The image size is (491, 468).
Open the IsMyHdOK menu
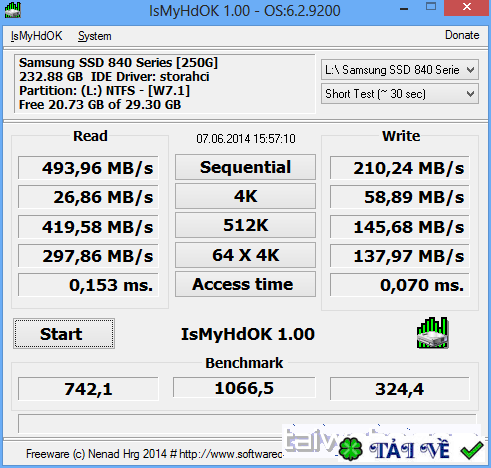click(x=36, y=36)
